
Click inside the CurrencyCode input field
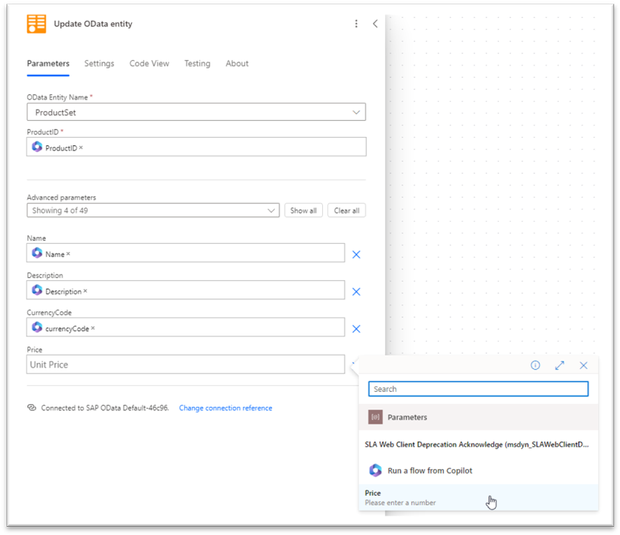(x=185, y=327)
